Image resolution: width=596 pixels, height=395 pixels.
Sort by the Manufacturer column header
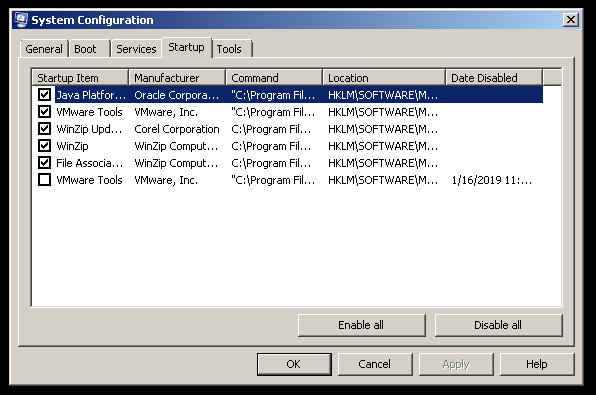177,78
